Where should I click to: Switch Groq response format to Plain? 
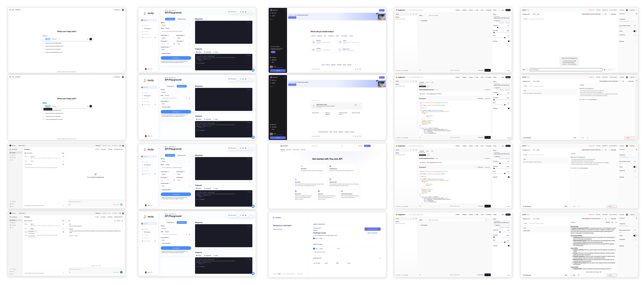[612, 222]
